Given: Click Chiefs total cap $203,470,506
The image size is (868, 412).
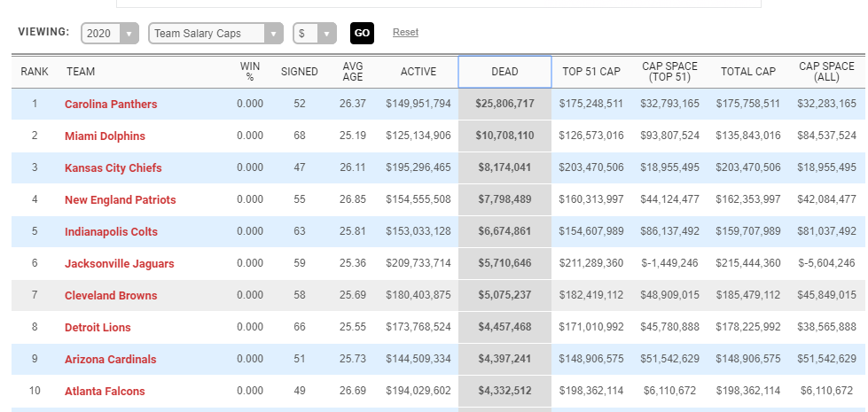Looking at the screenshot, I should point(748,167).
